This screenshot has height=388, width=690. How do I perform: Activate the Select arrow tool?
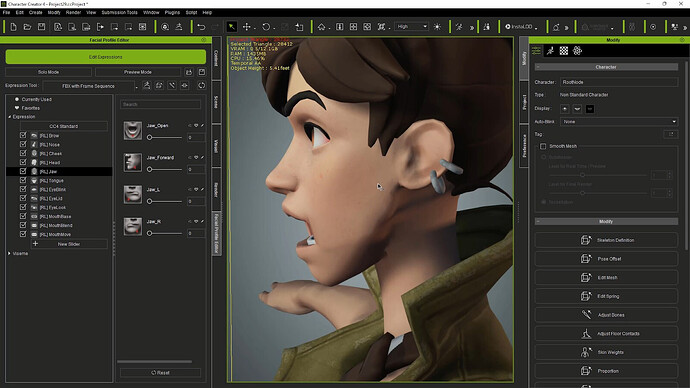point(231,27)
